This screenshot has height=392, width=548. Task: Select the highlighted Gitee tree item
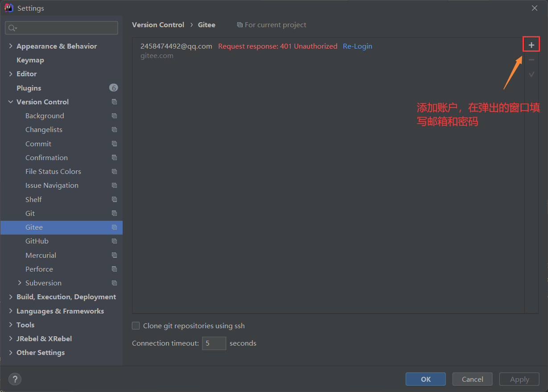[x=62, y=227]
